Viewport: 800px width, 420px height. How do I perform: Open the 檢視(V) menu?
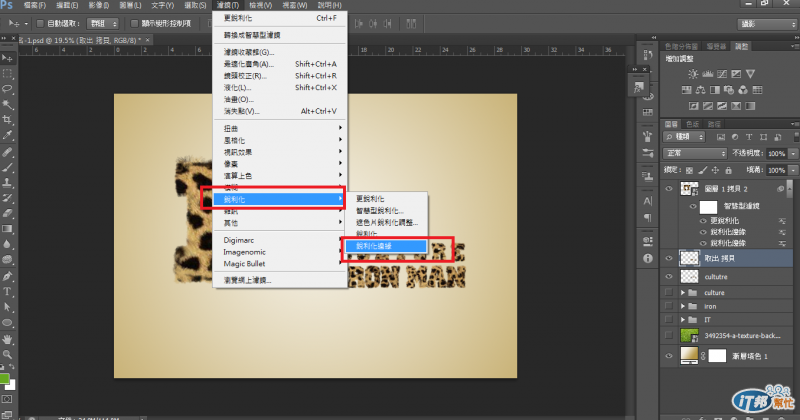click(x=260, y=5)
